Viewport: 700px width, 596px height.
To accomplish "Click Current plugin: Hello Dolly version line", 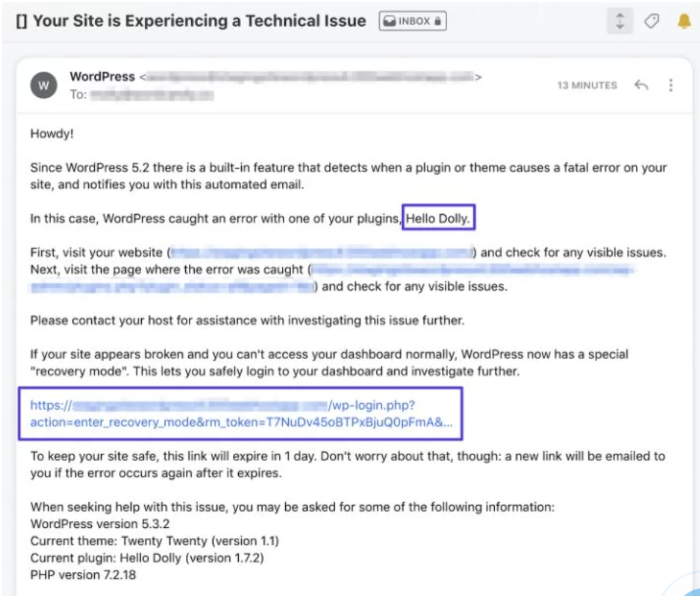I will click(x=147, y=558).
